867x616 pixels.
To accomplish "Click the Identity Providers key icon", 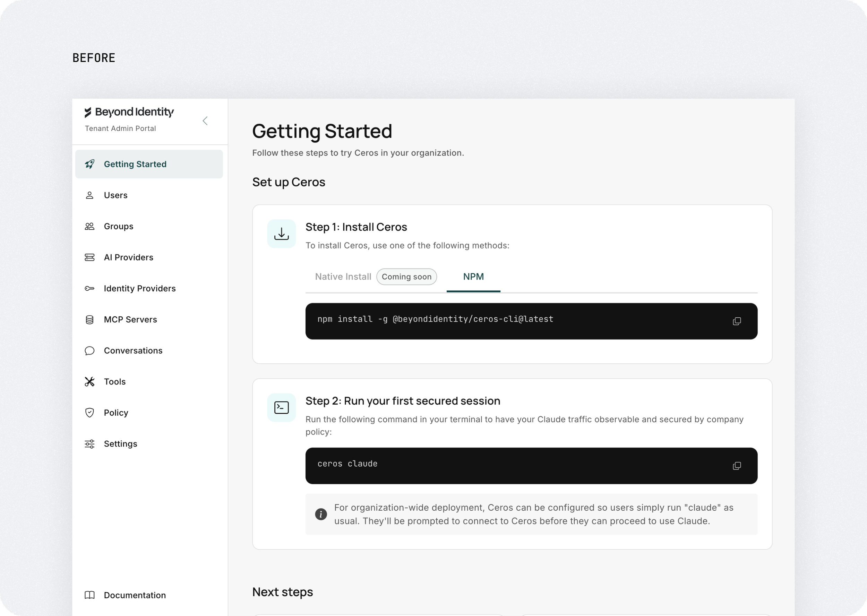I will [x=89, y=289].
